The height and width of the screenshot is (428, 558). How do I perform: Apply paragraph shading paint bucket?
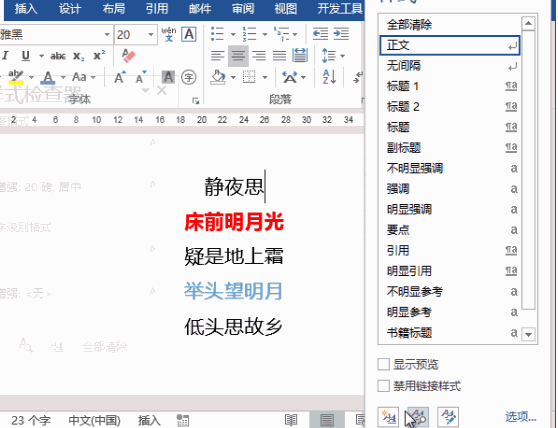tap(218, 77)
